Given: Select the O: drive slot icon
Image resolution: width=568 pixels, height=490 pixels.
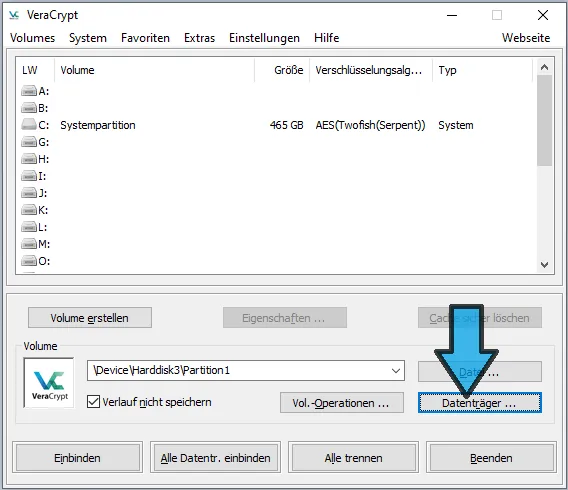Looking at the screenshot, I should (29, 261).
